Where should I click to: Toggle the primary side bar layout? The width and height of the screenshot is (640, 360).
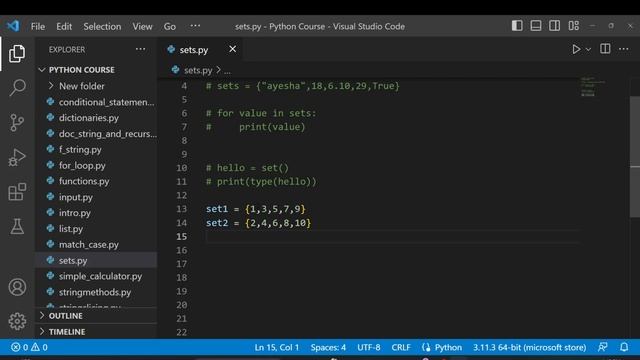517,26
